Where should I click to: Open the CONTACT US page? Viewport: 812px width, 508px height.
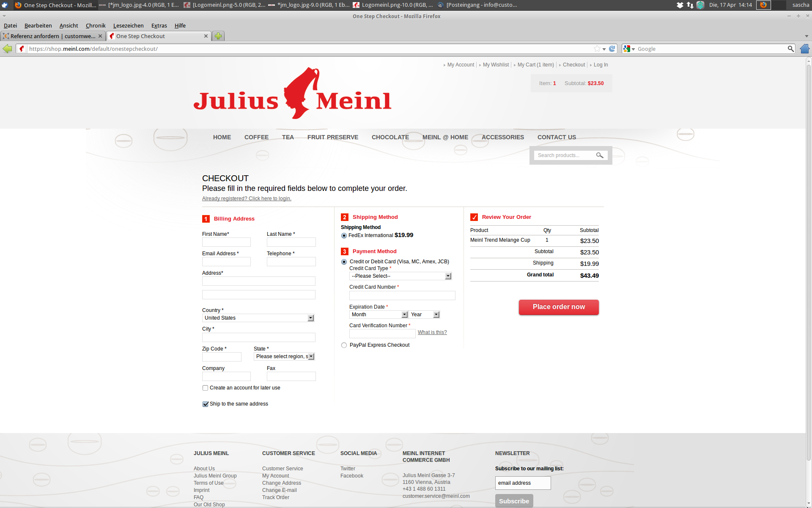pos(557,137)
